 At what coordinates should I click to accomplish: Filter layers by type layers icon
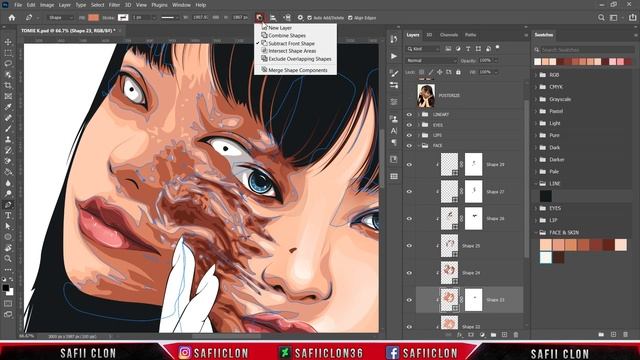pos(468,49)
